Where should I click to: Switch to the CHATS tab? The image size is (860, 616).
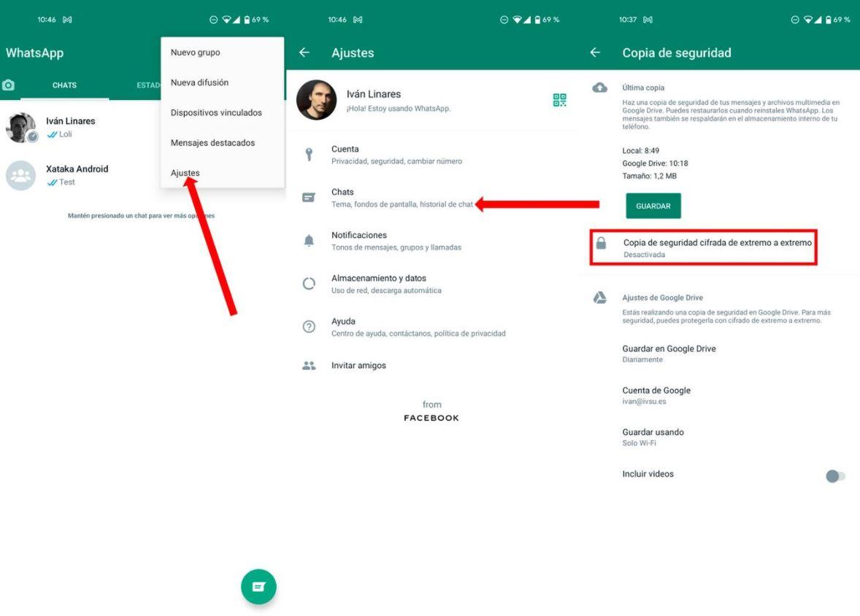point(64,85)
